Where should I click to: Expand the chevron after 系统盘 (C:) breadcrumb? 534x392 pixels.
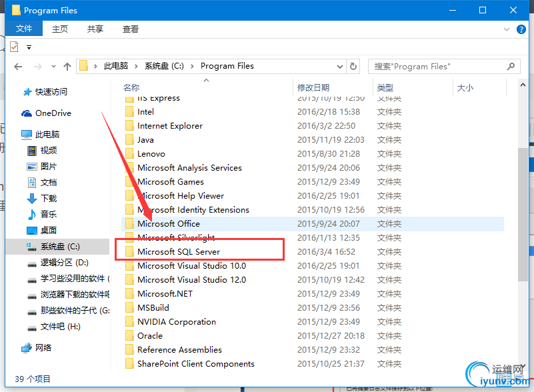click(x=192, y=67)
